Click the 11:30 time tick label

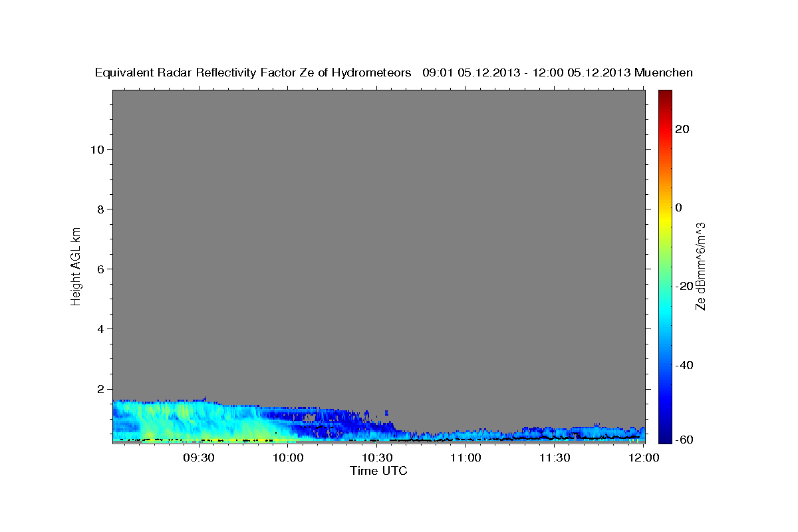tap(555, 458)
